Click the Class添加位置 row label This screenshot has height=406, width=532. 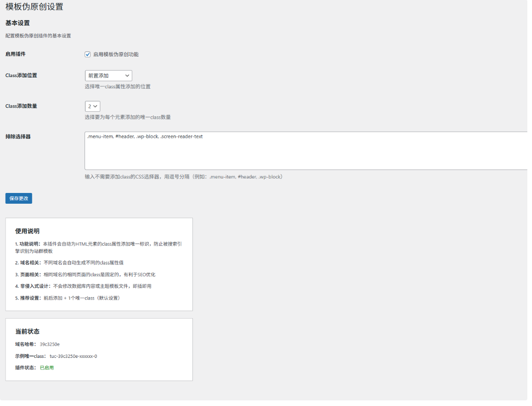point(21,75)
